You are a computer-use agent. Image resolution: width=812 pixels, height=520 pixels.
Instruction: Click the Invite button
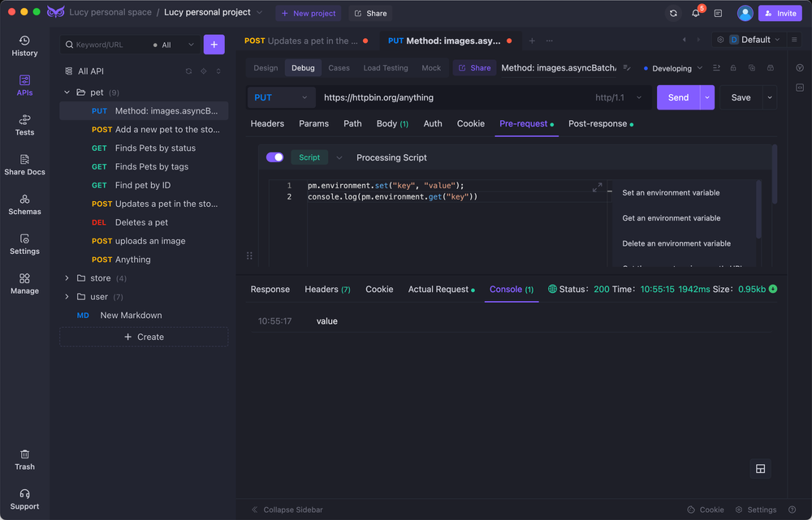pos(780,13)
